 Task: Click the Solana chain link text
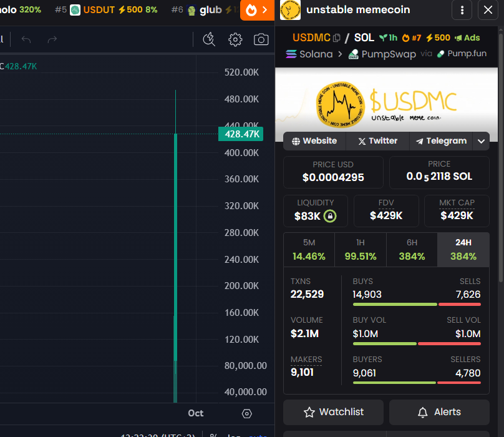coord(316,54)
